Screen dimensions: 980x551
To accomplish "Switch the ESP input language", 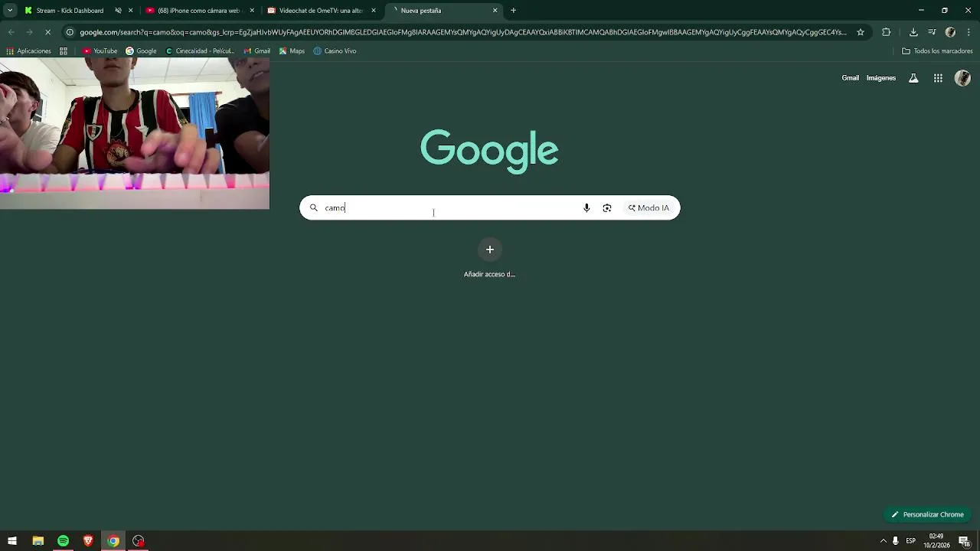I will pos(911,541).
